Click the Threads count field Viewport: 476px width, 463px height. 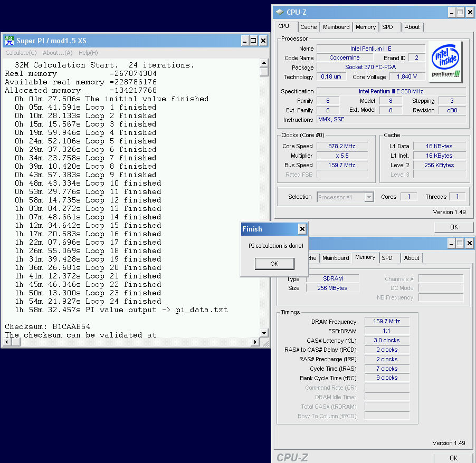click(x=458, y=197)
